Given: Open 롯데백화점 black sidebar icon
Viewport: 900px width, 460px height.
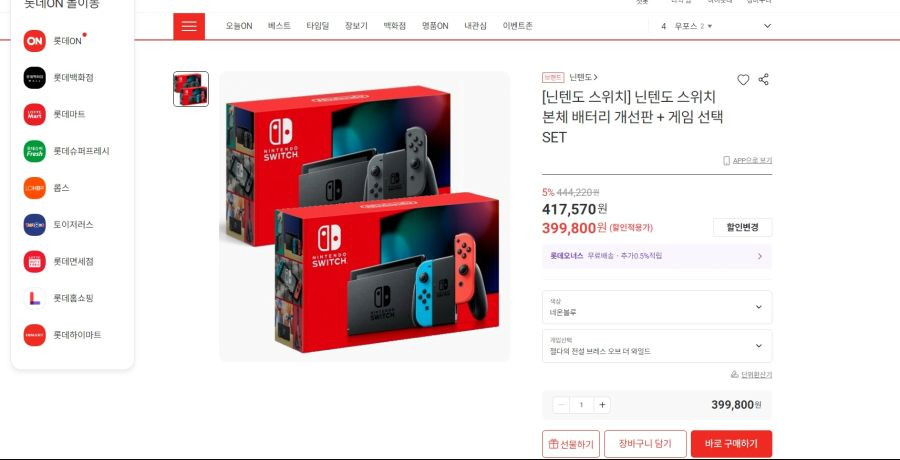Looking at the screenshot, I should pyautogui.click(x=34, y=78).
